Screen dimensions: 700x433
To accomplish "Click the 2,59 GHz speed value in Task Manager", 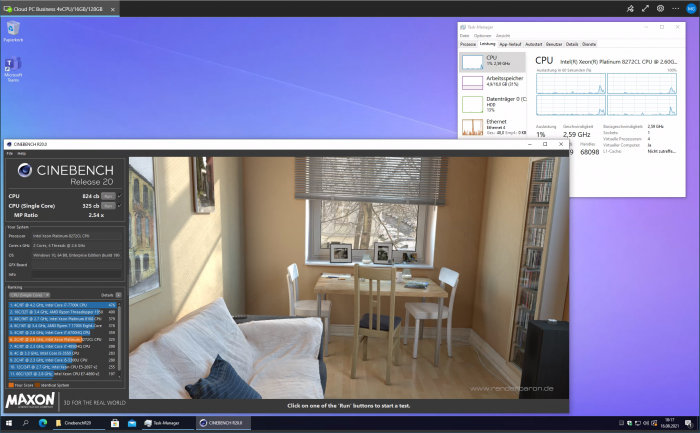I will 576,134.
